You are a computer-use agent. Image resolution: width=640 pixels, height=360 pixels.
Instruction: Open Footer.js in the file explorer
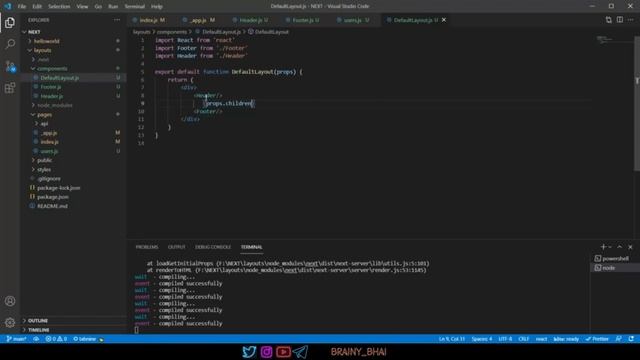click(x=51, y=87)
